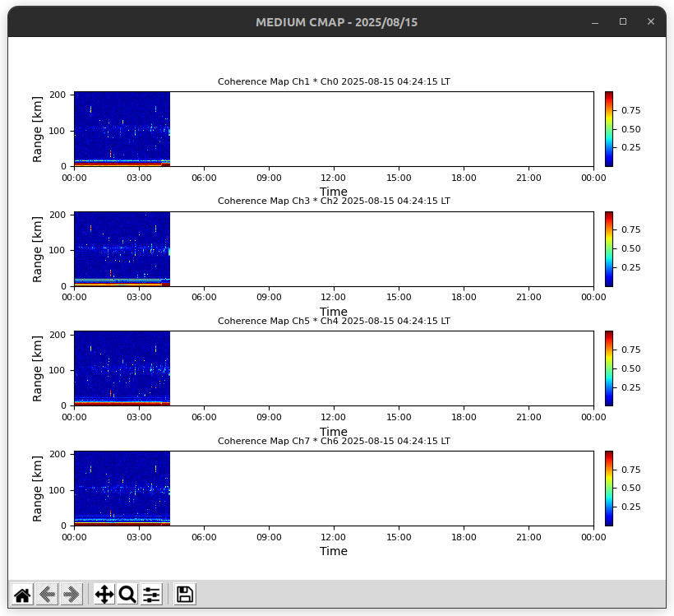
Task: Maximize the MEDIUM CMAP window
Action: (623, 22)
